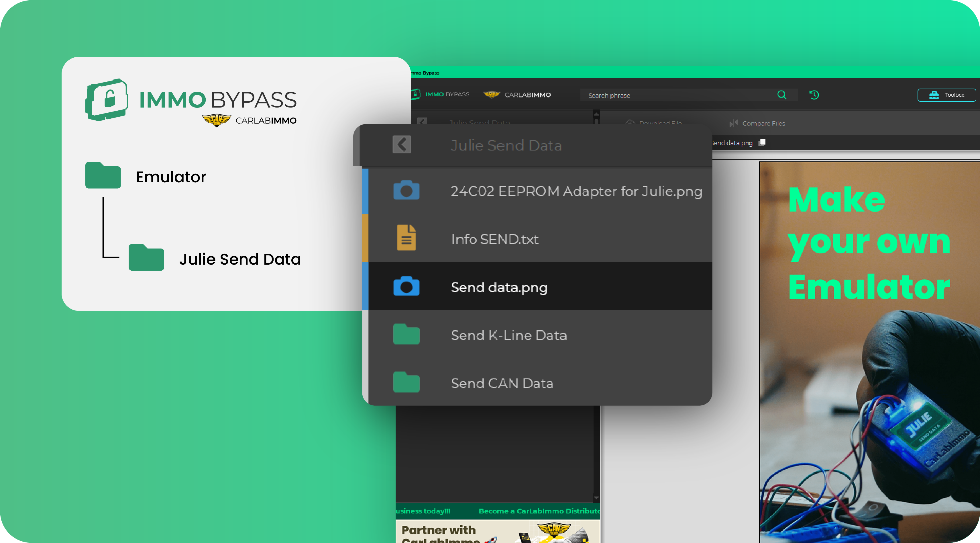
Task: Click the Make your own Emulator image
Action: (x=870, y=352)
